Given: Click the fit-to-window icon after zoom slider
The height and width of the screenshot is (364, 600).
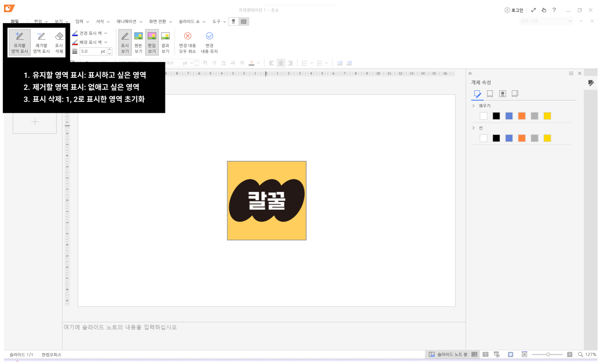Looking at the screenshot, I should 570,355.
